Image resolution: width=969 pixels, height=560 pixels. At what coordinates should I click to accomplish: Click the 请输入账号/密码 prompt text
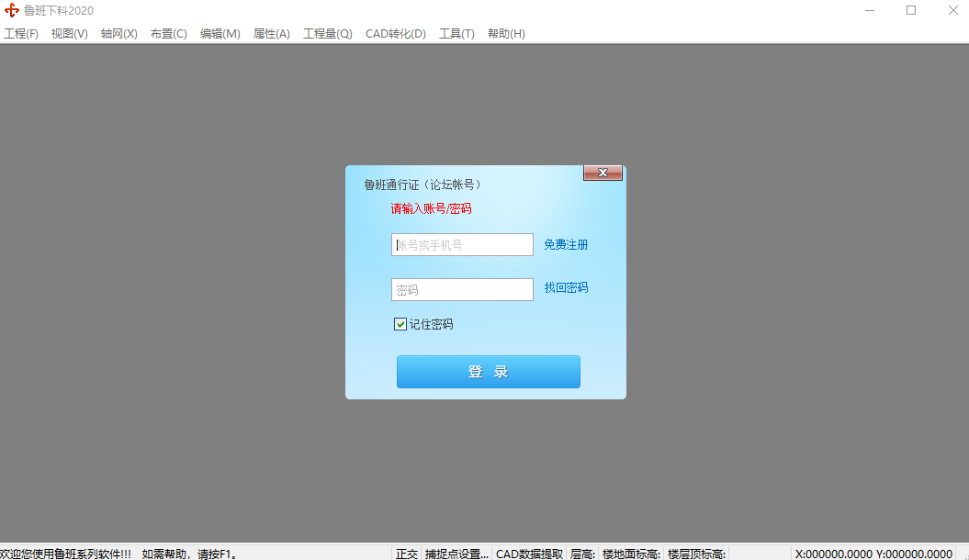(432, 208)
